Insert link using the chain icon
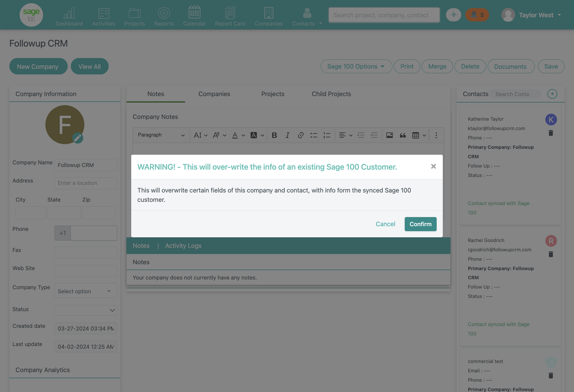 pyautogui.click(x=301, y=135)
